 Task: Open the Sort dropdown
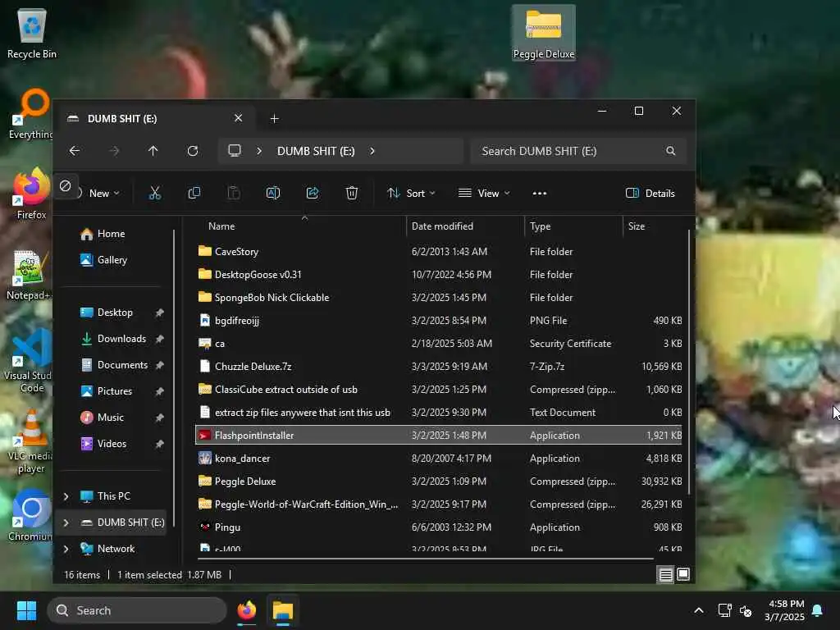click(x=412, y=194)
